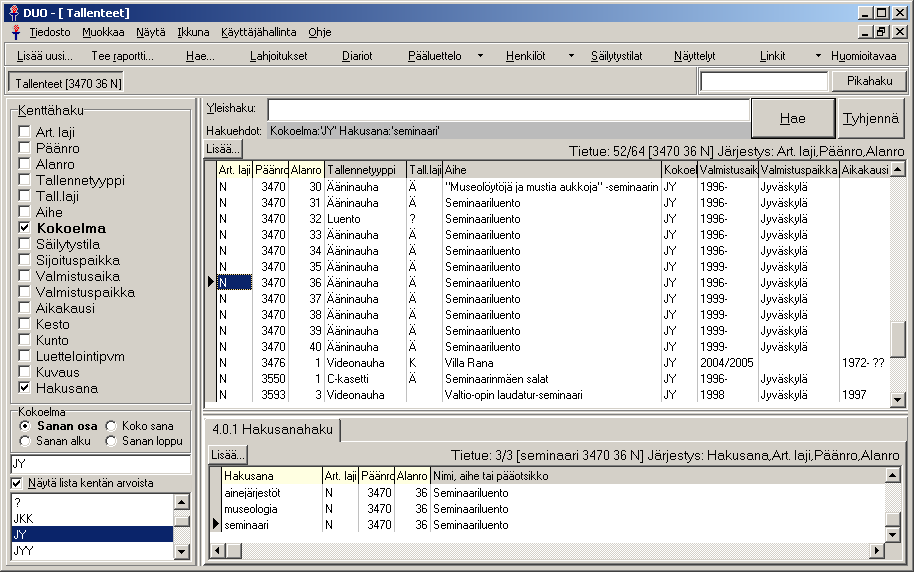
Task: Open Henkilöt from the toolbar
Action: coord(526,56)
